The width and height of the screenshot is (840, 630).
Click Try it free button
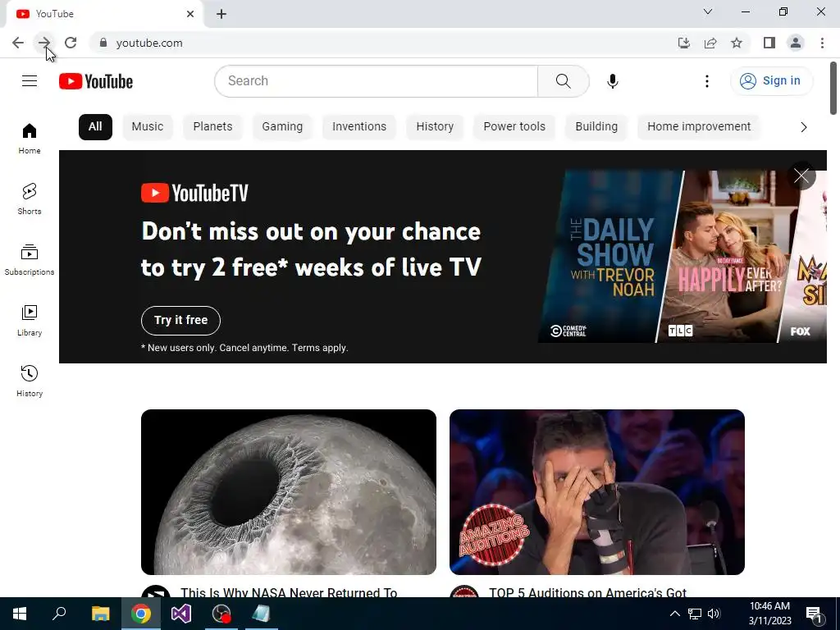click(x=180, y=321)
